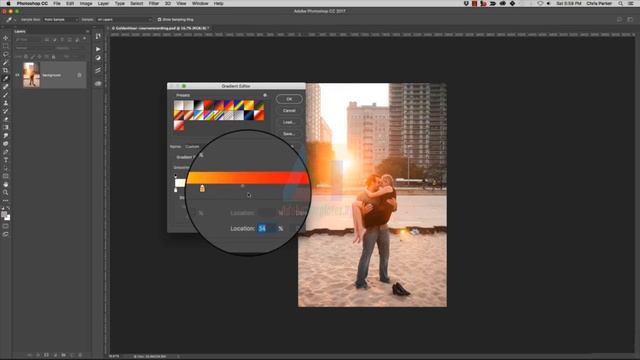Click the Background layer thumbnail
The height and width of the screenshot is (360, 640).
point(31,75)
